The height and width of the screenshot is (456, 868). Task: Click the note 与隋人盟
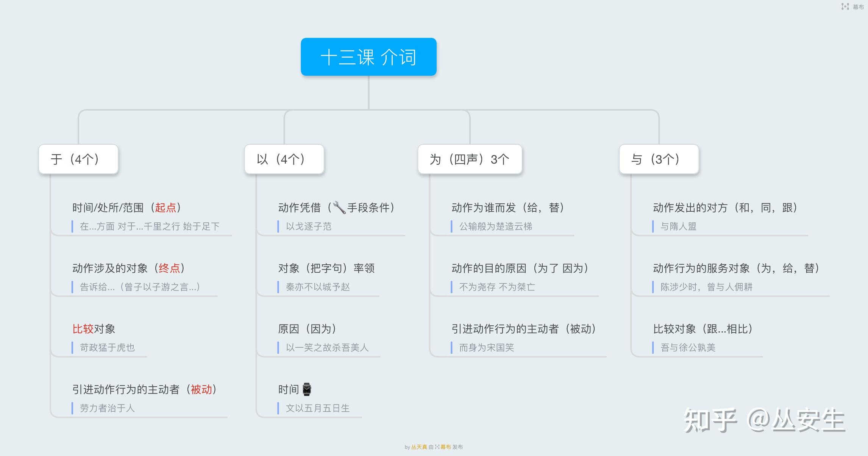pyautogui.click(x=679, y=226)
